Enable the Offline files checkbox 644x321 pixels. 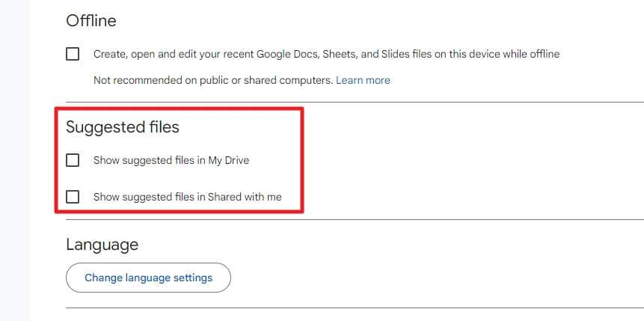click(73, 54)
